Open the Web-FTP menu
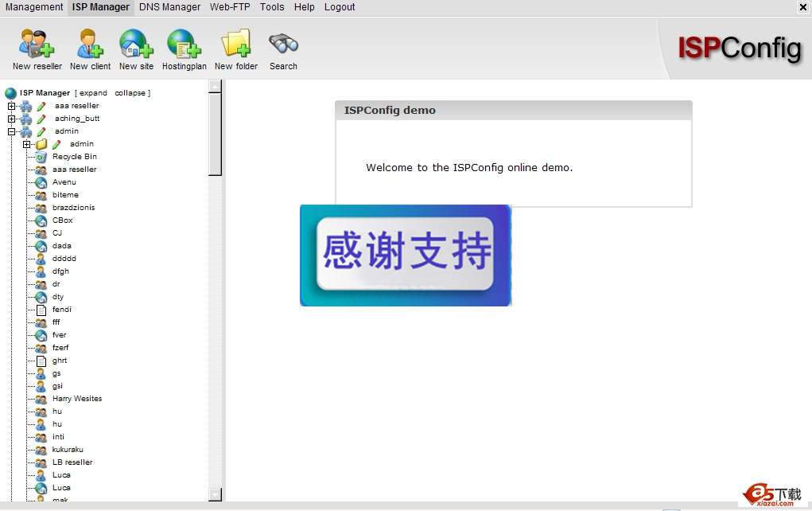Viewport: 812px width, 511px height. [x=230, y=7]
